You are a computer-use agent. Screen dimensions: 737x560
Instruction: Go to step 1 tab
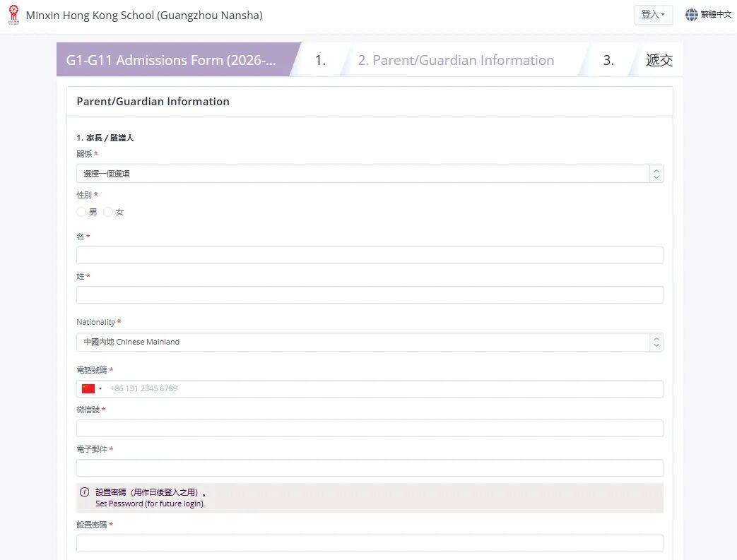pyautogui.click(x=320, y=60)
